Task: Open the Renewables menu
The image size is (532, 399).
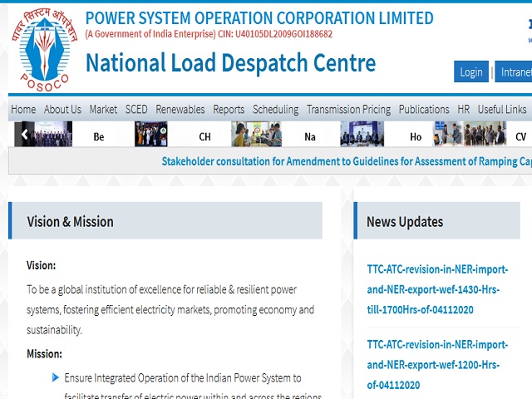Action: (x=180, y=110)
